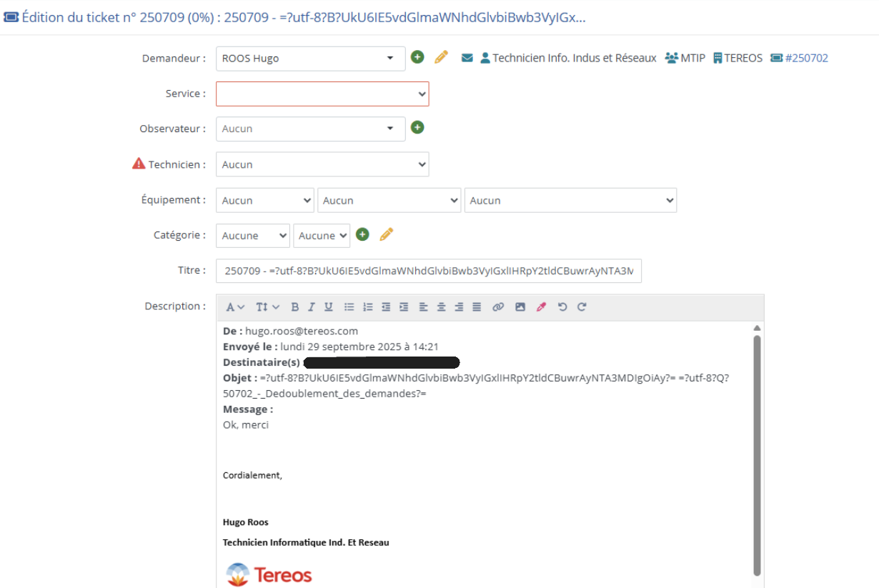
Task: Click the redo icon in editor toolbar
Action: pyautogui.click(x=582, y=307)
